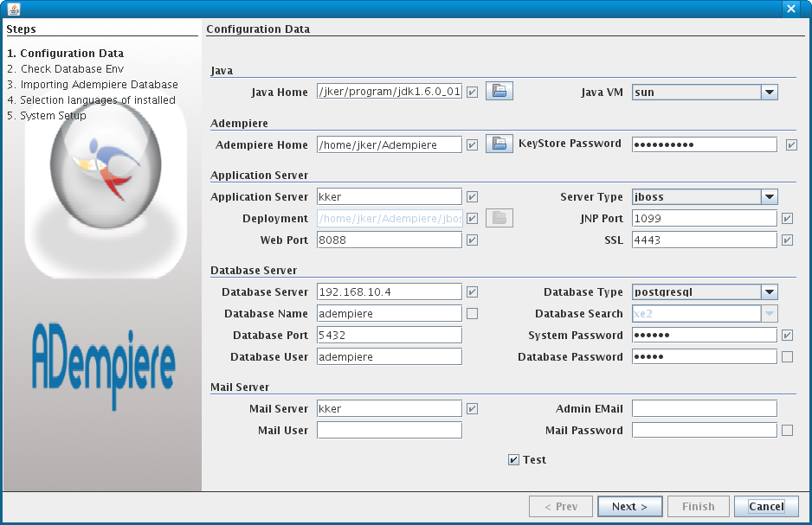Focus the KeyStore Password field
The height and width of the screenshot is (525, 812).
tap(705, 144)
